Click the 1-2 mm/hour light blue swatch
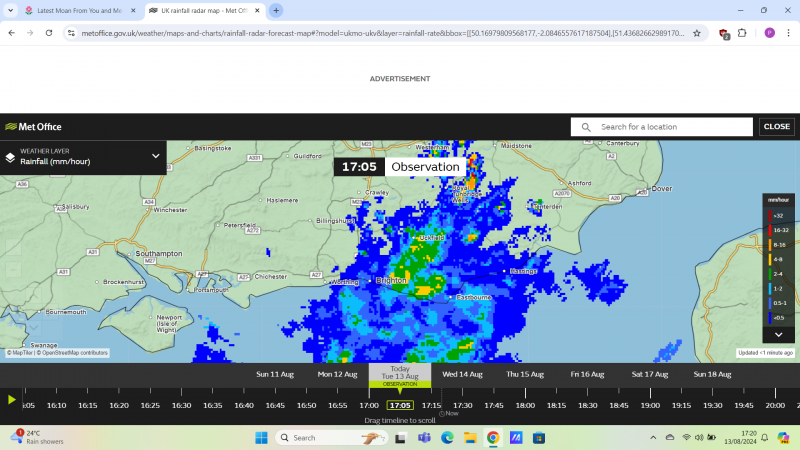 tap(770, 289)
